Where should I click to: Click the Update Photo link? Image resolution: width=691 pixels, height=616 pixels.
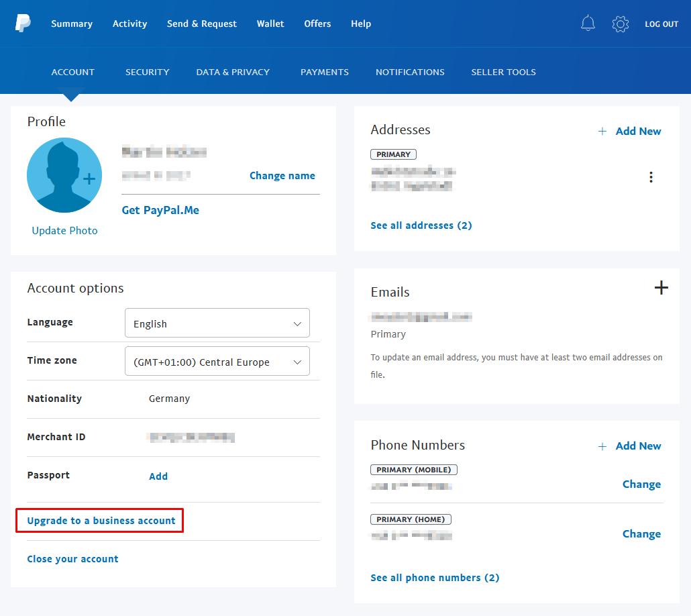click(x=64, y=231)
